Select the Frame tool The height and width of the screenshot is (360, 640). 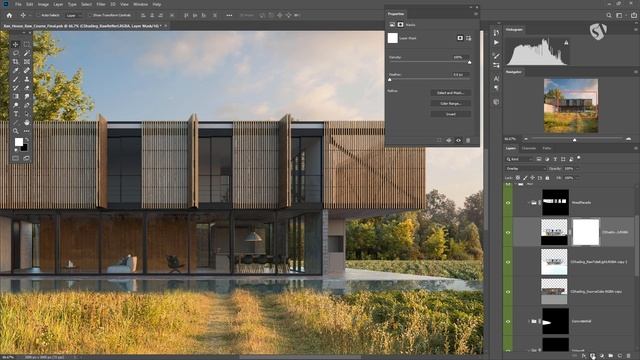pos(27,62)
